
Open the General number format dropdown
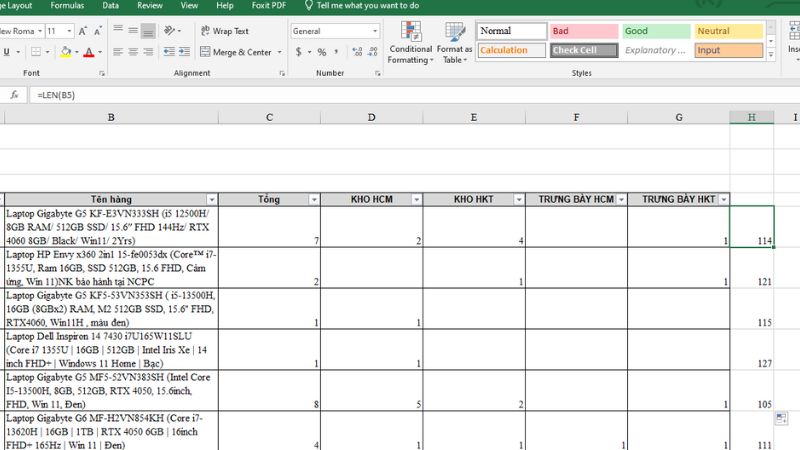376,31
